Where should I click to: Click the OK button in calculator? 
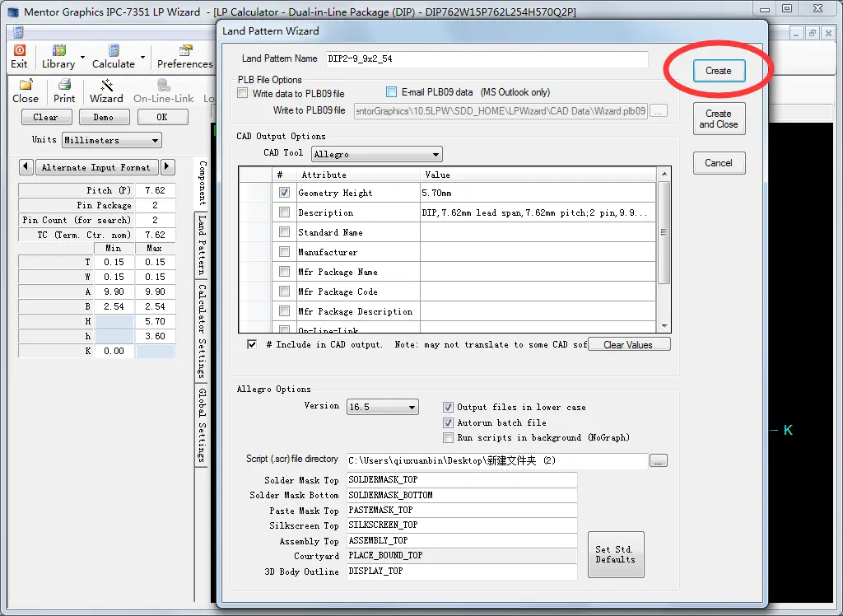(x=162, y=117)
